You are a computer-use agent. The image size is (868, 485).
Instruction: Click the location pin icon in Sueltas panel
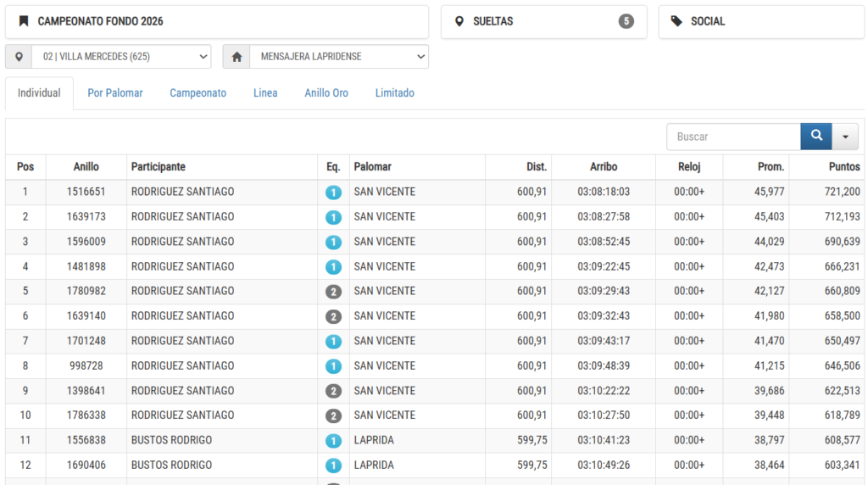[x=459, y=21]
